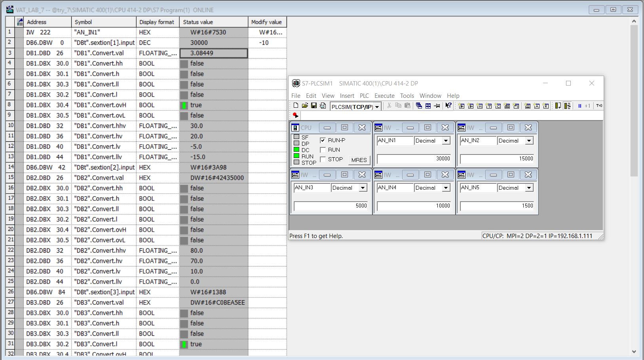This screenshot has width=644, height=360.
Task: Activate the context Help arrow icon
Action: (x=448, y=106)
